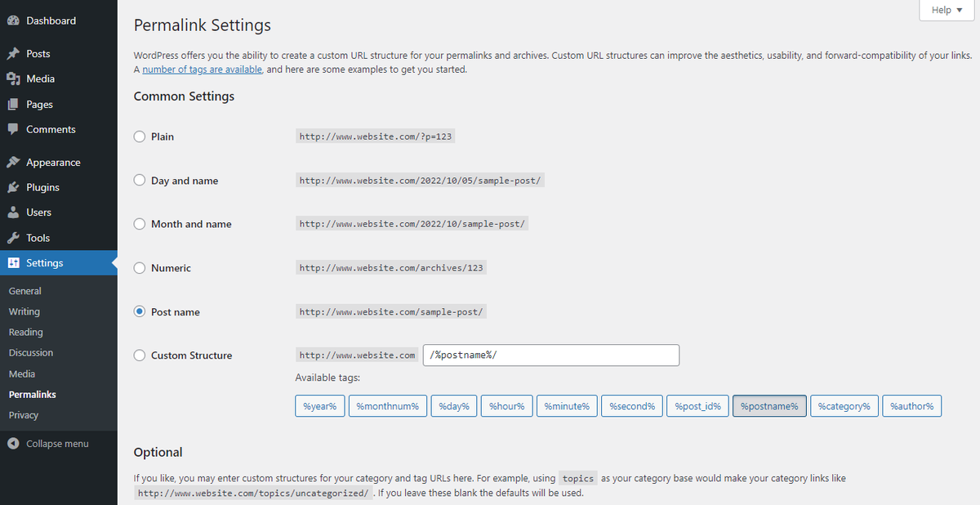The image size is (980, 505).
Task: Insert the %post_id% tag
Action: point(698,406)
